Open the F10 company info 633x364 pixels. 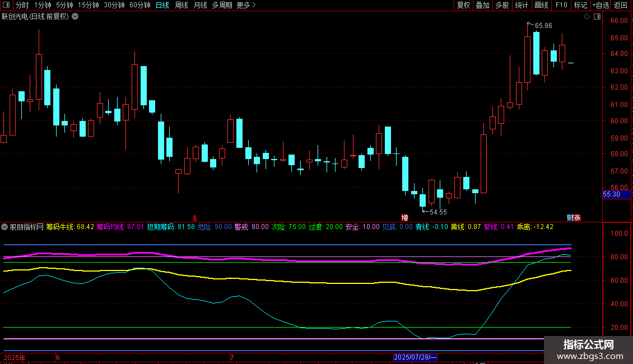pos(561,5)
